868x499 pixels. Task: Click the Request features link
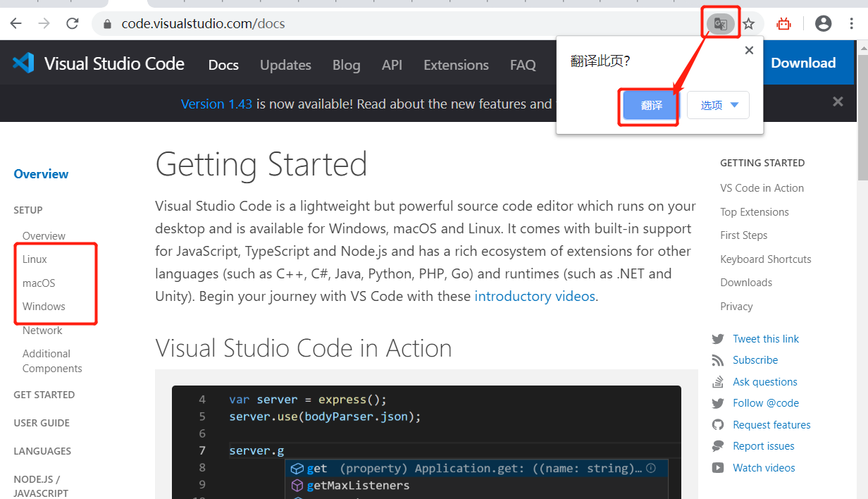[x=771, y=425]
